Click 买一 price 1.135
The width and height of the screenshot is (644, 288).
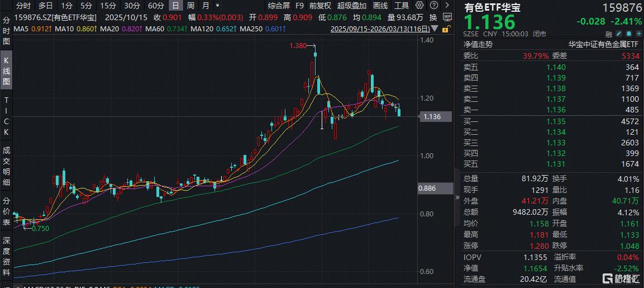point(556,121)
